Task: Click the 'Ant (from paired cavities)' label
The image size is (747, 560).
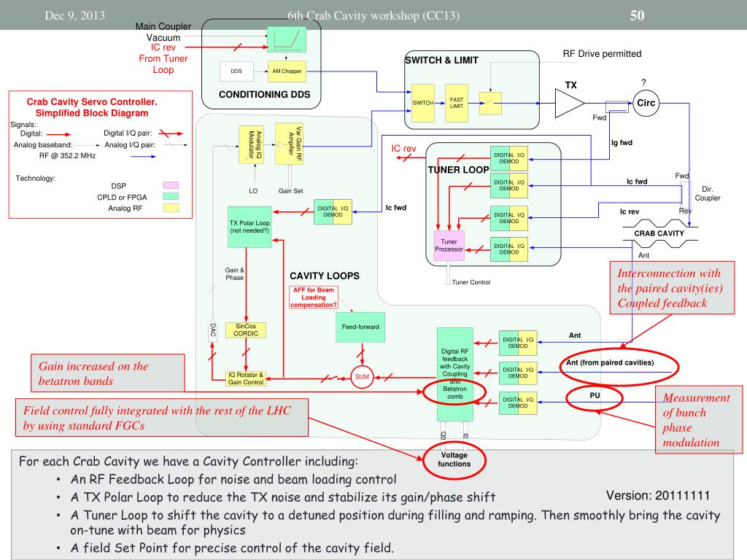Action: click(610, 363)
